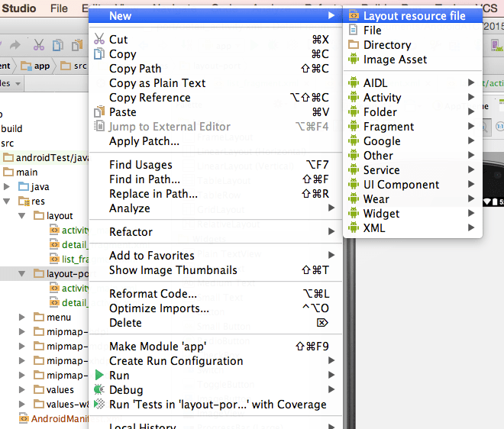
Task: Click Copy Path menu entry
Action: pos(215,69)
